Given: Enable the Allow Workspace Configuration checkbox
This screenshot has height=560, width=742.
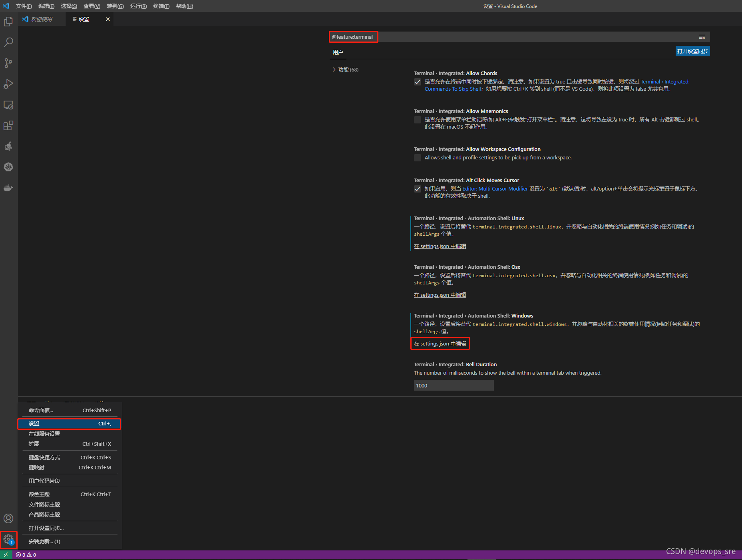Looking at the screenshot, I should click(x=418, y=158).
